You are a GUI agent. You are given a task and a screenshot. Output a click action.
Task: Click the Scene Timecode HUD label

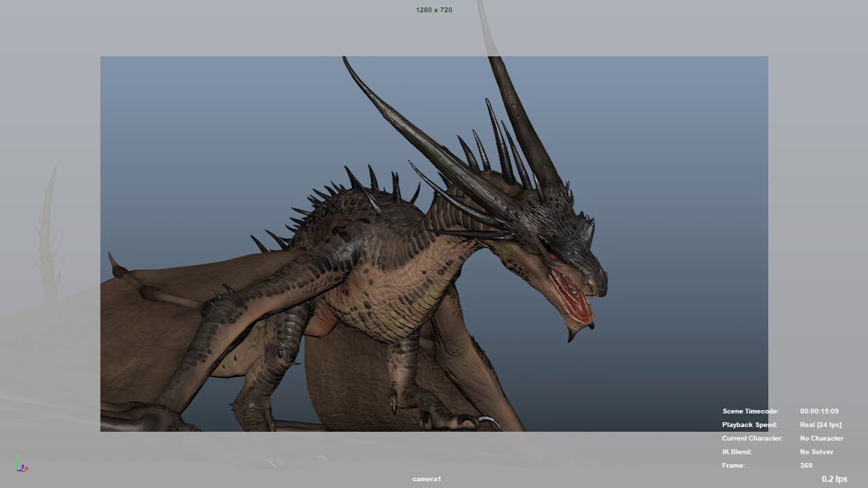pos(751,411)
